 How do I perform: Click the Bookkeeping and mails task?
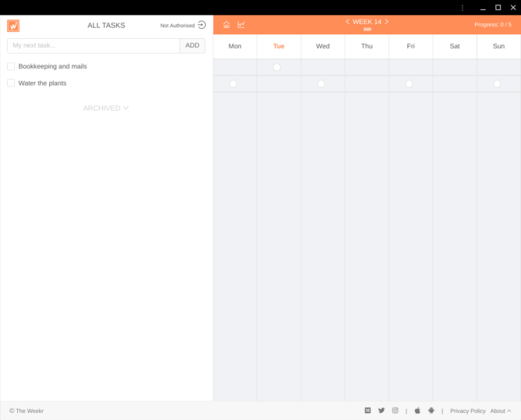pyautogui.click(x=52, y=66)
